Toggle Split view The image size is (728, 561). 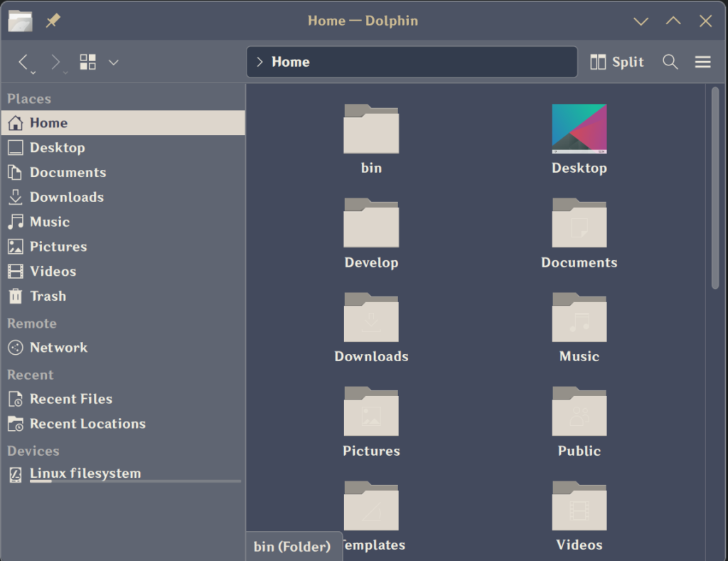[617, 62]
